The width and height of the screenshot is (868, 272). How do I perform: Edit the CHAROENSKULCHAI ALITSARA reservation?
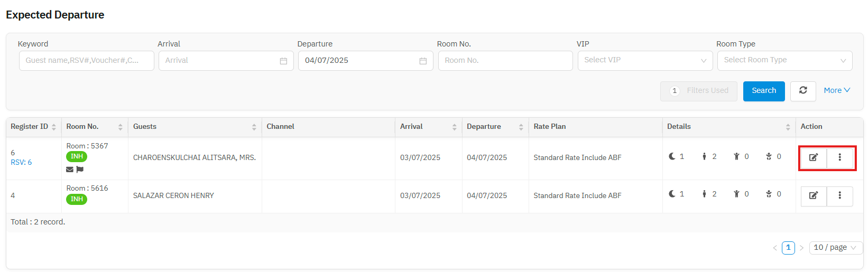(x=814, y=157)
